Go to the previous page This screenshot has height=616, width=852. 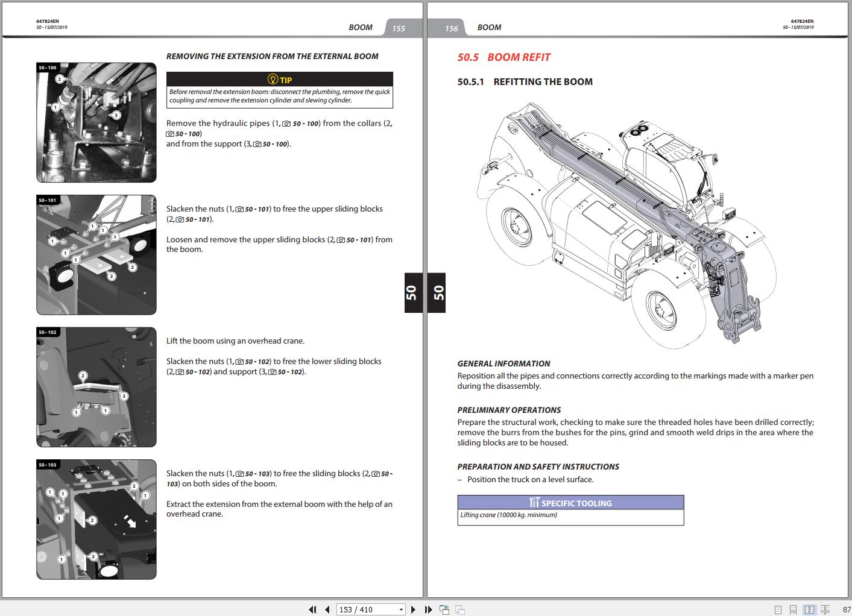pyautogui.click(x=327, y=609)
